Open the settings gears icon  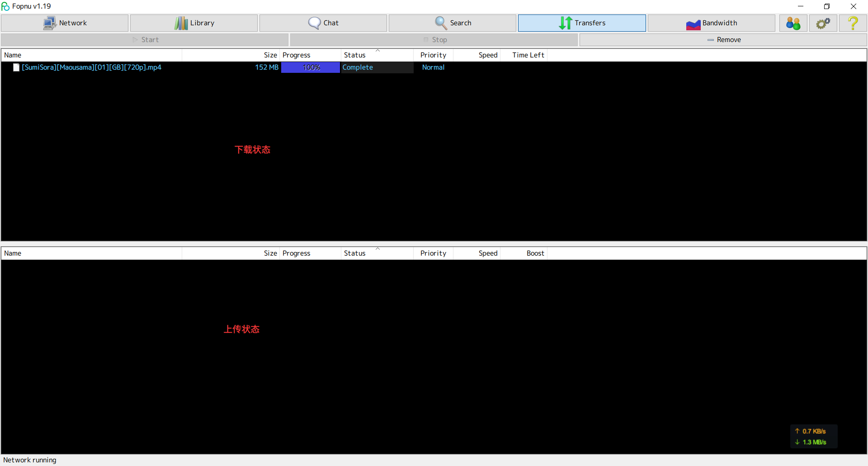point(823,23)
